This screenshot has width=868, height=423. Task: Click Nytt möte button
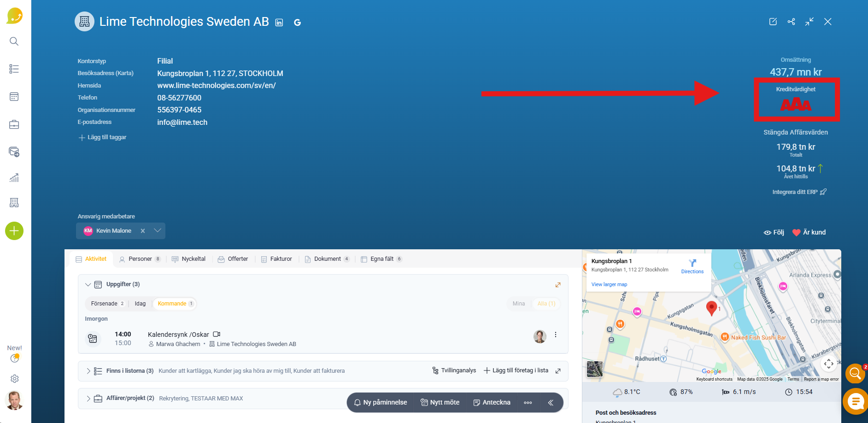tap(440, 403)
